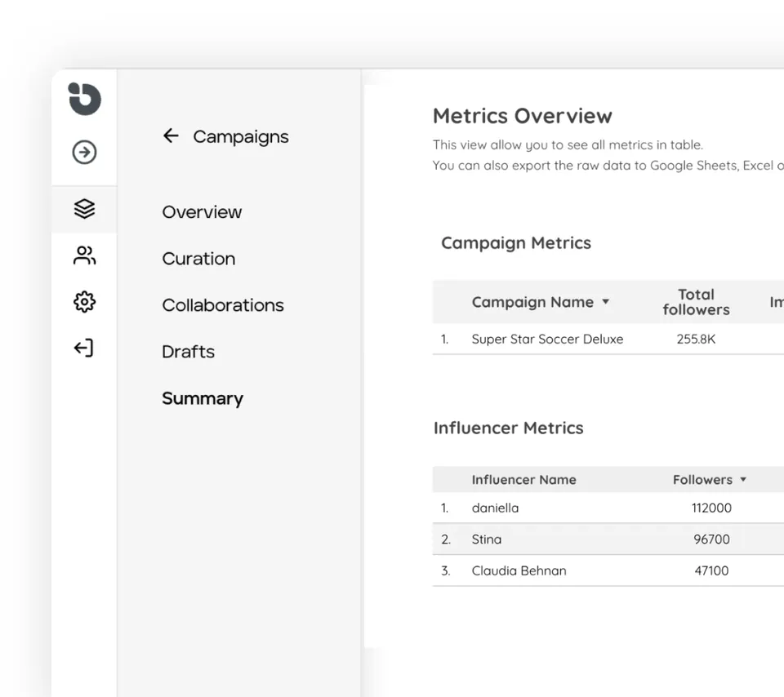784x697 pixels.
Task: Click the logout exit icon
Action: click(x=83, y=348)
